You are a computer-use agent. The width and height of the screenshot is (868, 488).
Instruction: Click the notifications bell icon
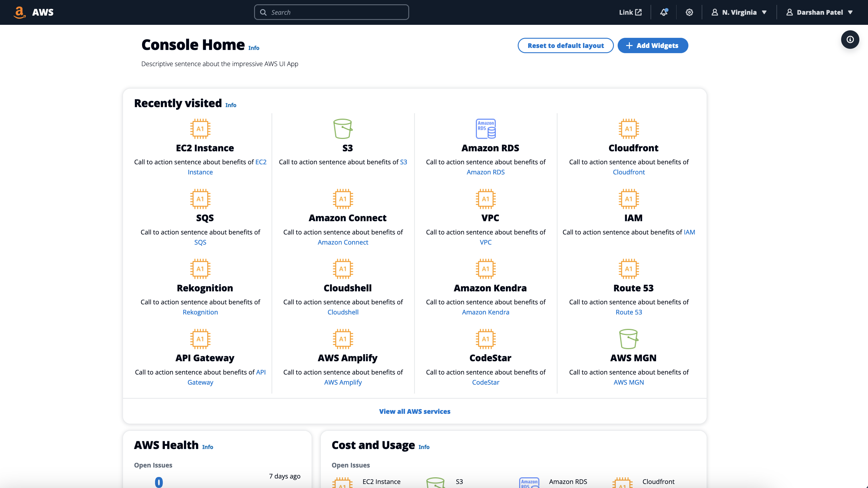664,12
